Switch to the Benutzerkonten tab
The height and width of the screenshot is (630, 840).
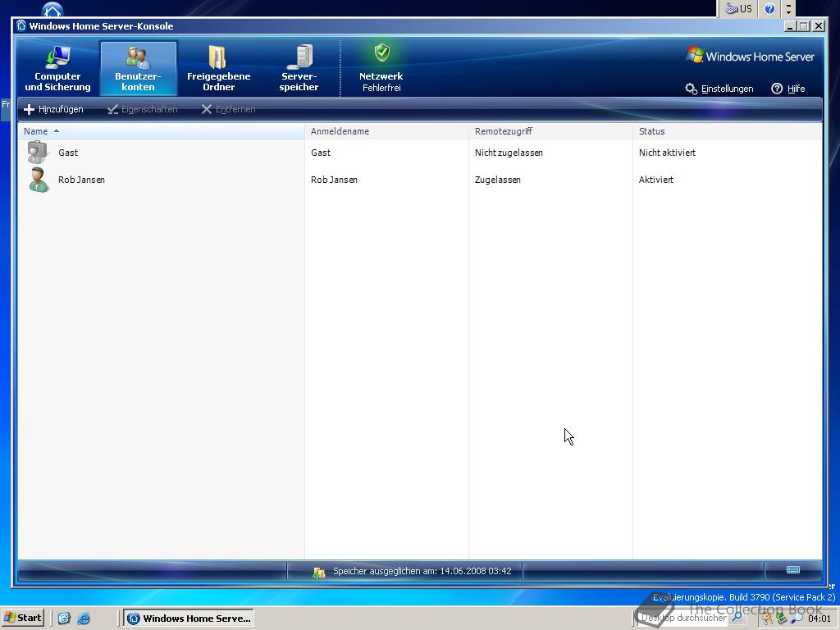click(138, 68)
